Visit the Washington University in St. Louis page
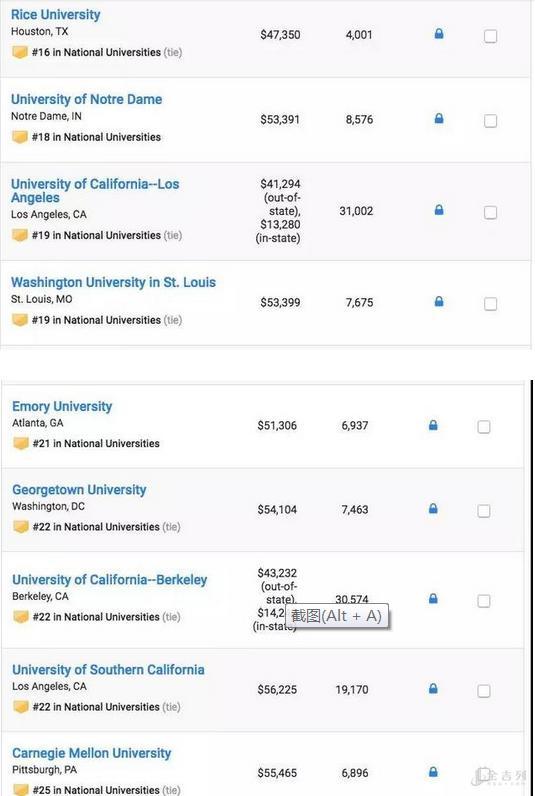 pos(113,282)
